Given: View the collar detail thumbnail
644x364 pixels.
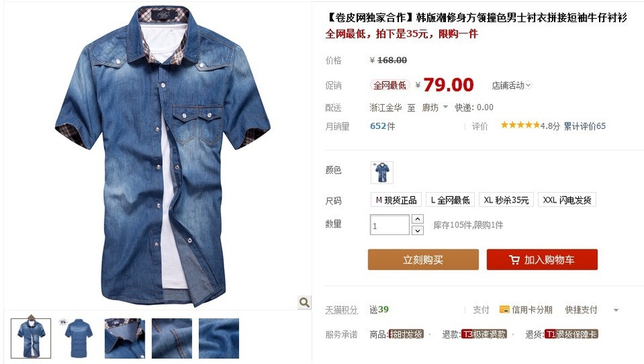Looking at the screenshot, I should click(x=125, y=338).
